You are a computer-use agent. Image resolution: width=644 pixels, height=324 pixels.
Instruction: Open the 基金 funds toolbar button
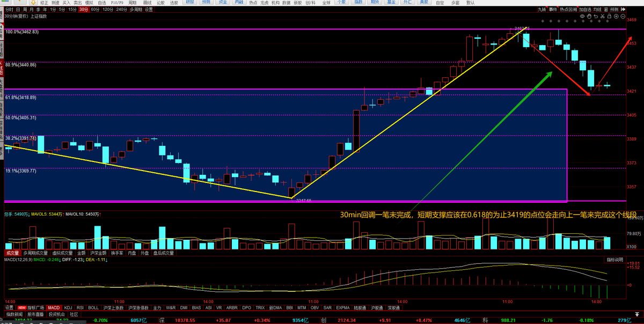click(x=391, y=2)
